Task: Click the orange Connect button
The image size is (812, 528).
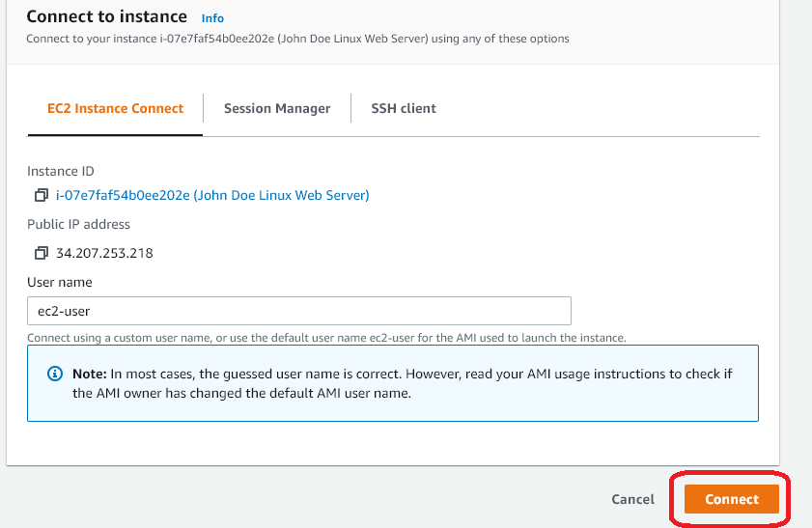Action: coord(731,499)
